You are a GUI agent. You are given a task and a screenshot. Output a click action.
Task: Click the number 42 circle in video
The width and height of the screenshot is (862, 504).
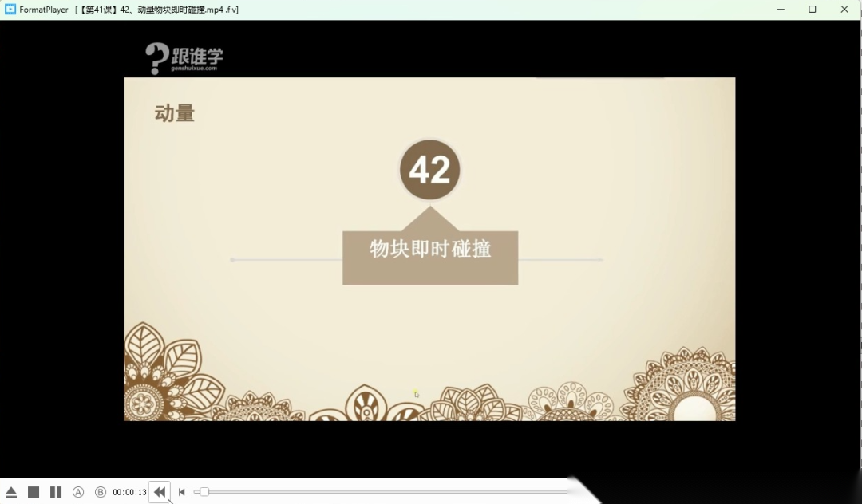coord(429,170)
